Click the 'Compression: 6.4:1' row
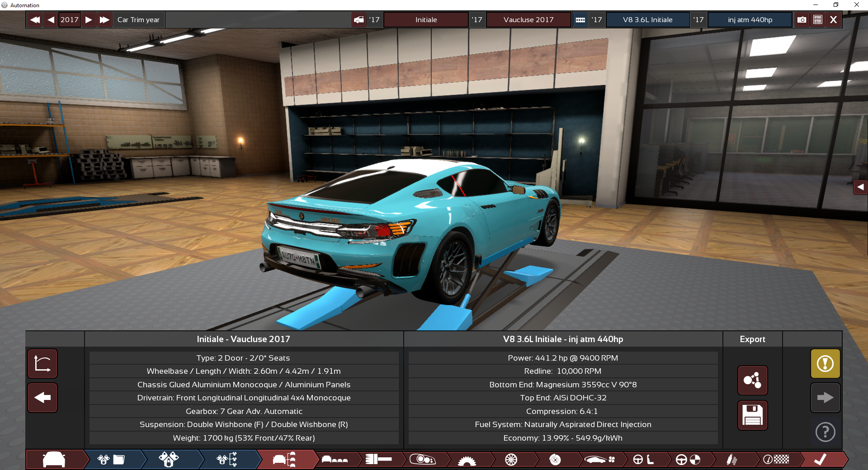 tap(563, 411)
